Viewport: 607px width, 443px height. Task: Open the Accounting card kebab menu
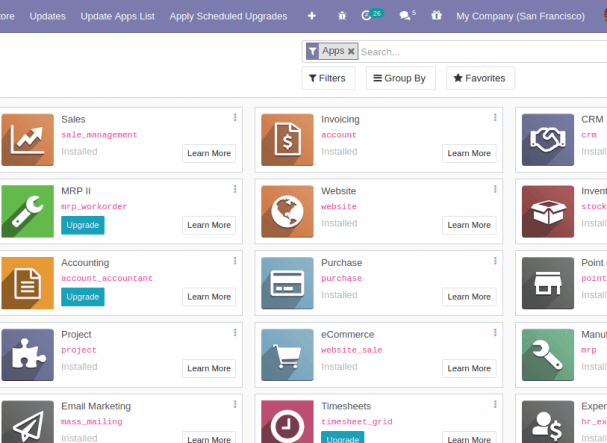click(x=235, y=261)
